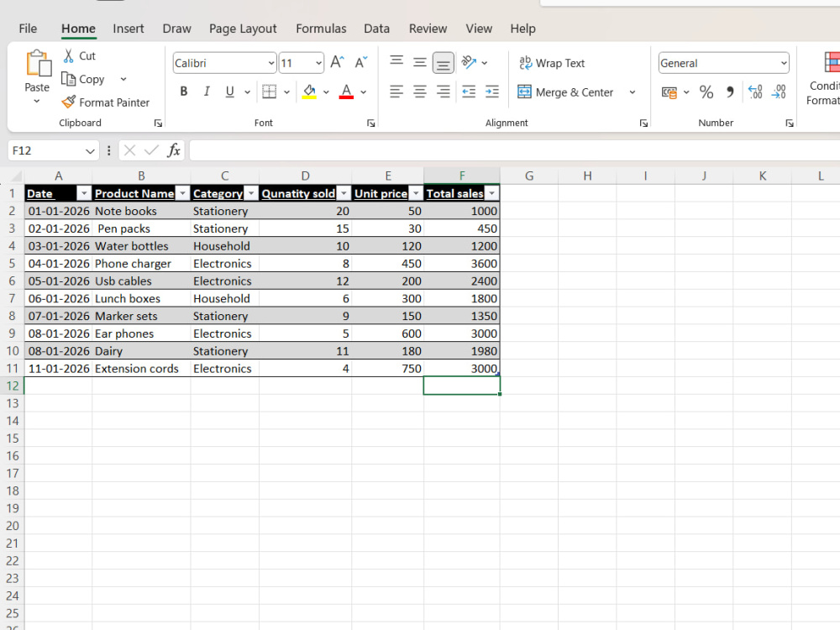Toggle Italic formatting
Image resolution: width=840 pixels, height=630 pixels.
pos(207,92)
